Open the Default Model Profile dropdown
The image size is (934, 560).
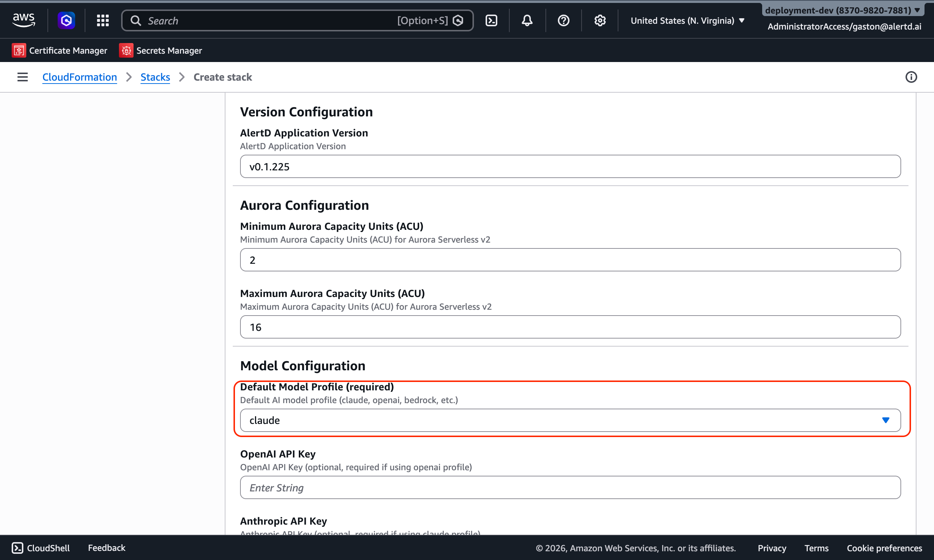(x=570, y=420)
